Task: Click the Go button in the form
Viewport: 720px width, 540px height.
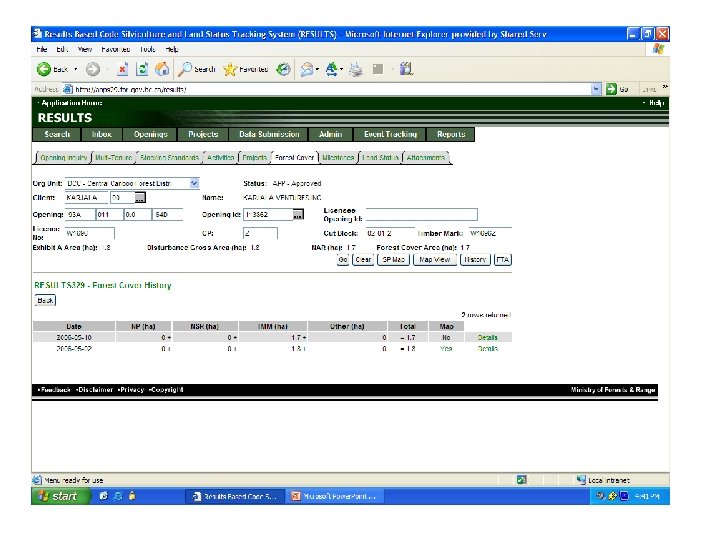Action: pyautogui.click(x=343, y=260)
